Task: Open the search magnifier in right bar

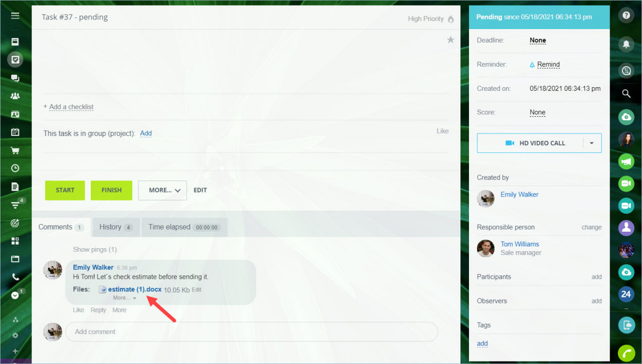Action: [x=626, y=93]
